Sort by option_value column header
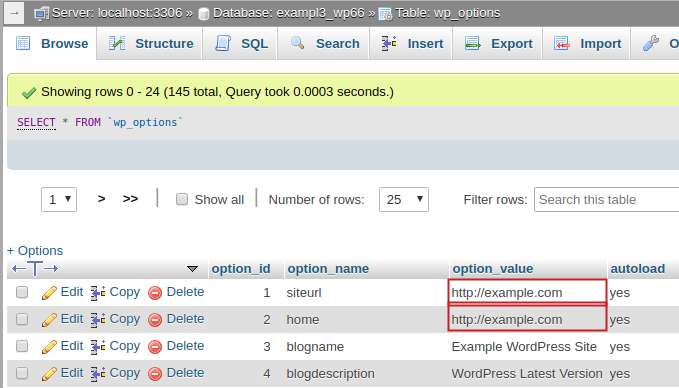 [493, 268]
